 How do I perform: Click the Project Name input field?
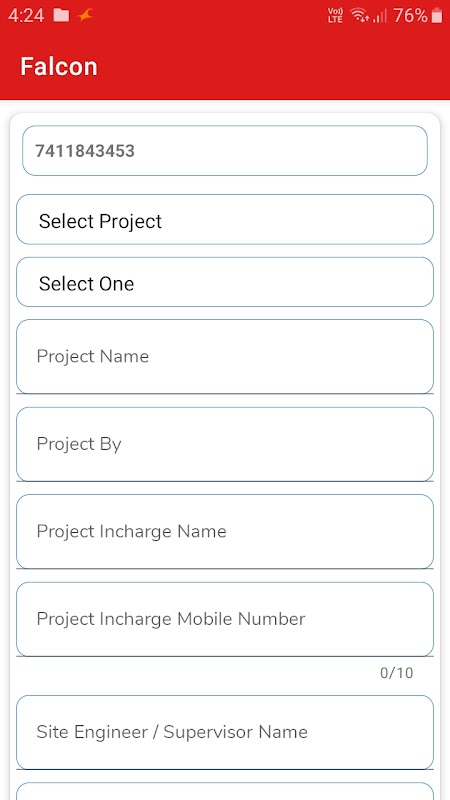click(x=225, y=357)
